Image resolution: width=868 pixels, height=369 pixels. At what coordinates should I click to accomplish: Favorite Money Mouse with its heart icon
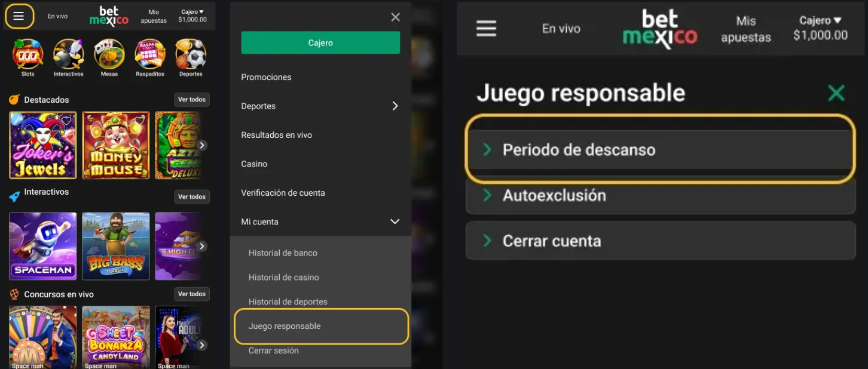[139, 121]
